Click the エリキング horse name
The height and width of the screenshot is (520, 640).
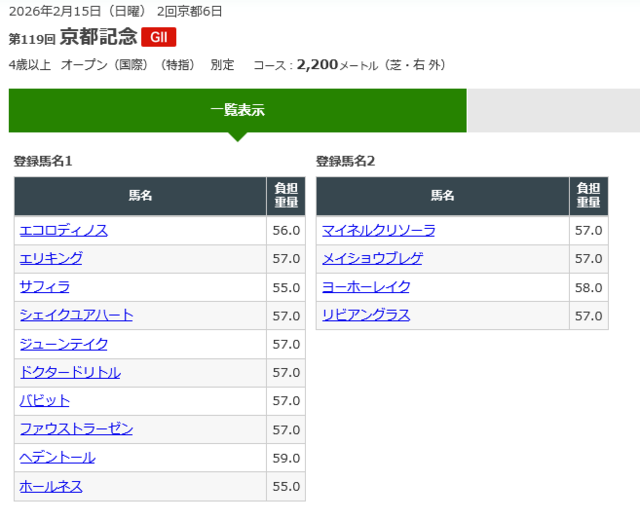point(51,258)
